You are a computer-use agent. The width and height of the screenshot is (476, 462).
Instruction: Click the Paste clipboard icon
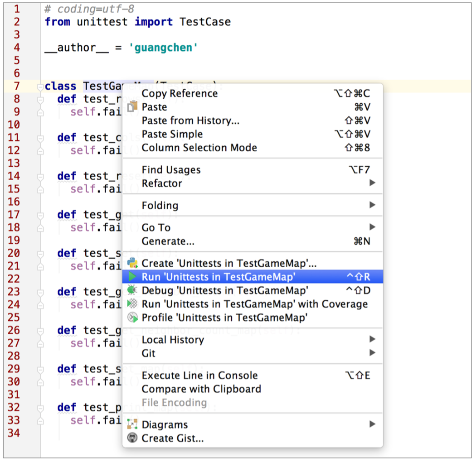click(132, 107)
